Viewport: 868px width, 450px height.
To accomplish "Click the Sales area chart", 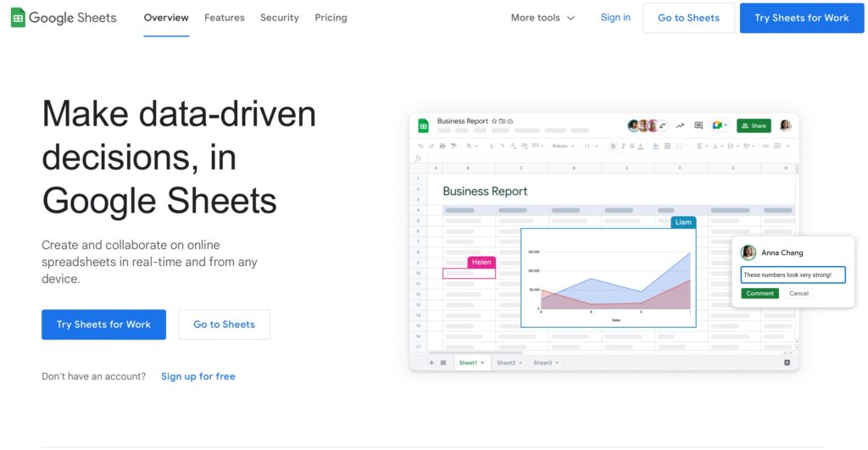I will [609, 277].
